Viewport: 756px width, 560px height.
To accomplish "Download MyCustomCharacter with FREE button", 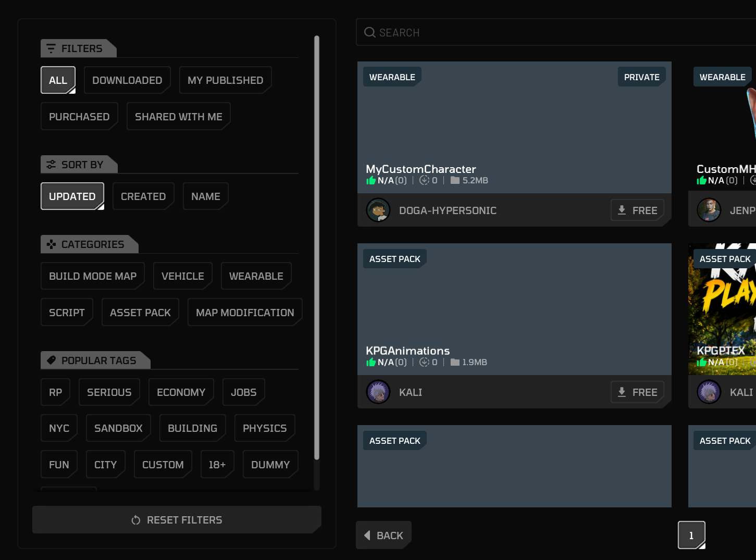I will pos(637,210).
